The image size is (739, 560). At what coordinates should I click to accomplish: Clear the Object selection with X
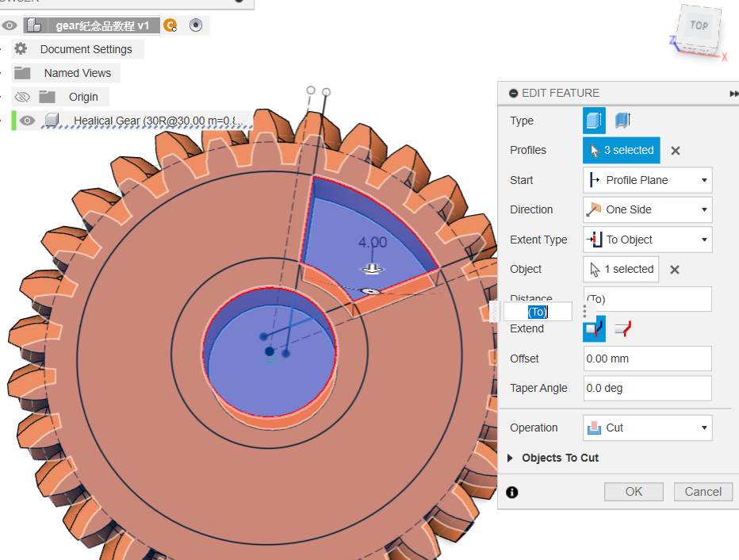tap(675, 270)
